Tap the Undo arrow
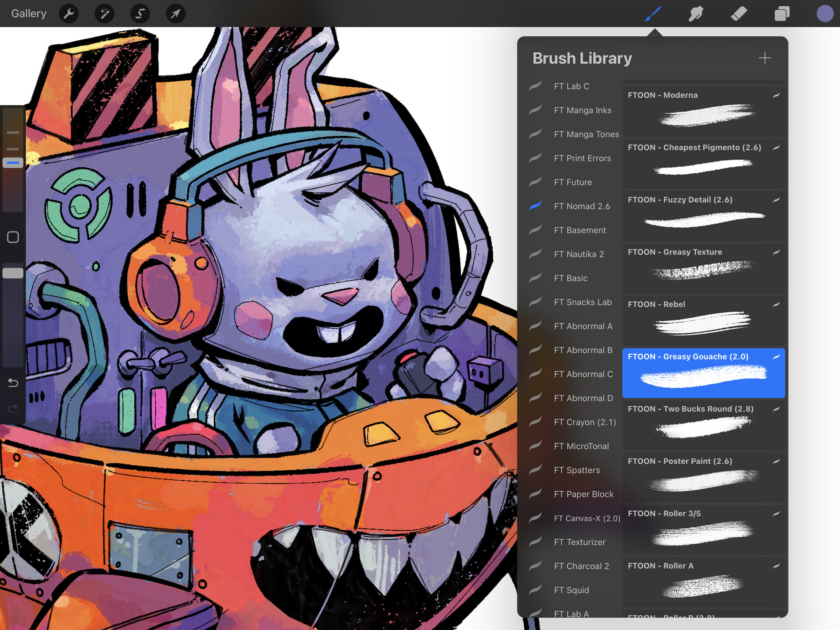The width and height of the screenshot is (840, 630). 13,383
